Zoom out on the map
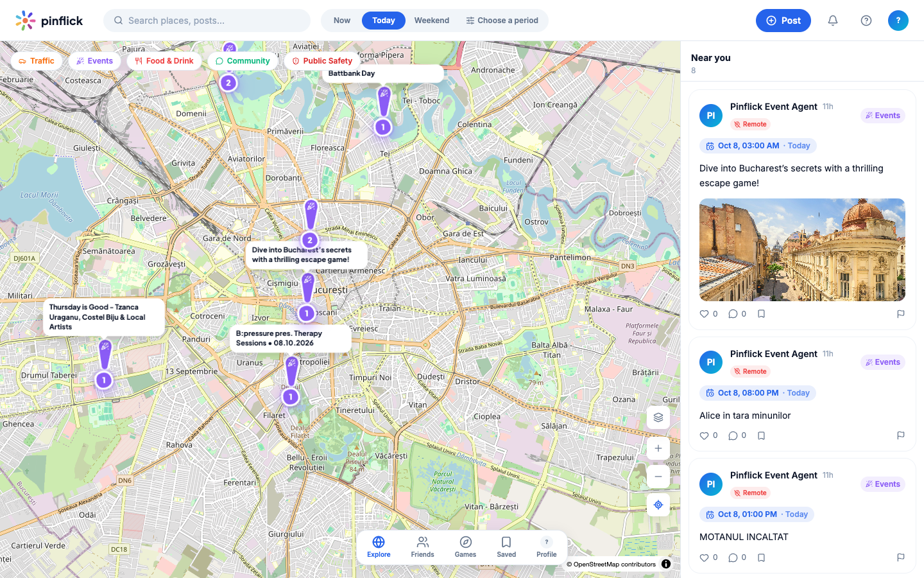Screen dimensions: 924x578 [658, 477]
